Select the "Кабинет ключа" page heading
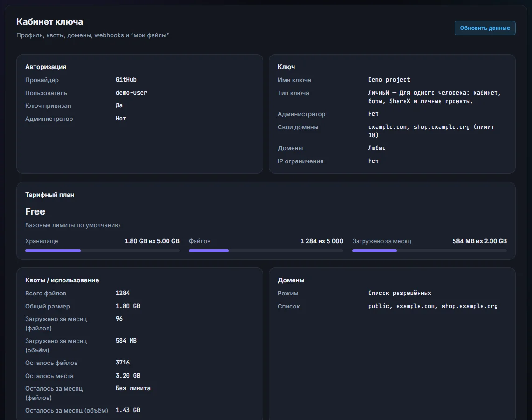Image resolution: width=532 pixels, height=420 pixels. [49, 22]
